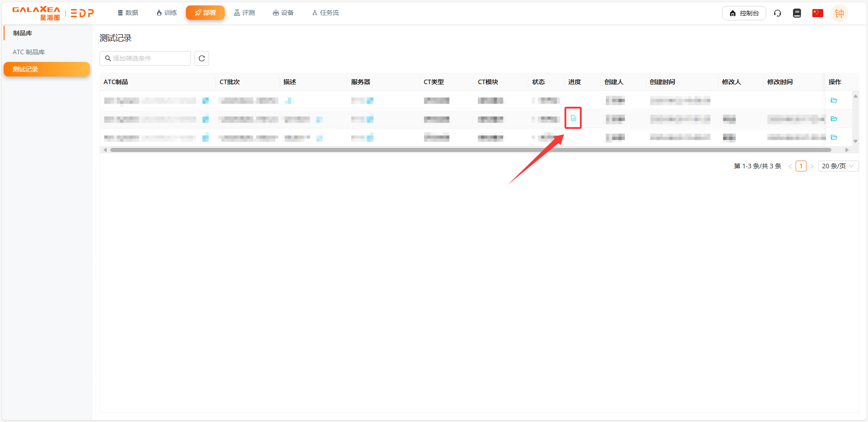The height and width of the screenshot is (422, 868).
Task: Switch to the 数据 tab
Action: click(x=128, y=13)
